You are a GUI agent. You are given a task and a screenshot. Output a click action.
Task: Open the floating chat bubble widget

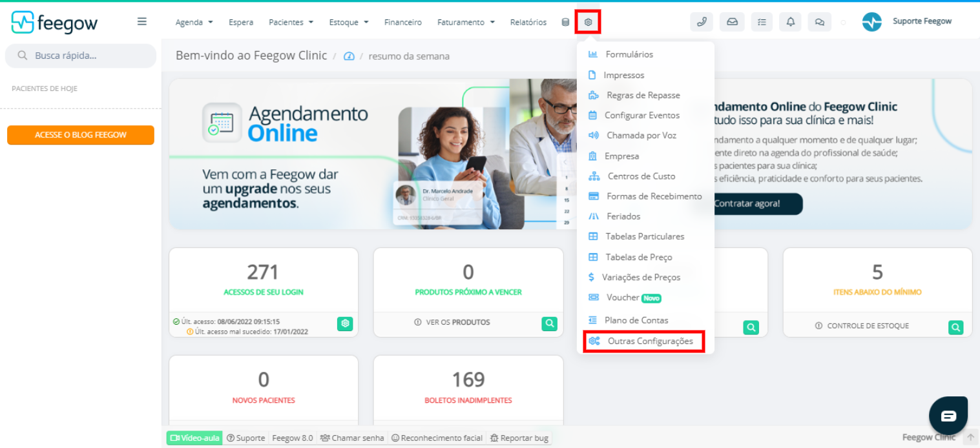pos(948,416)
